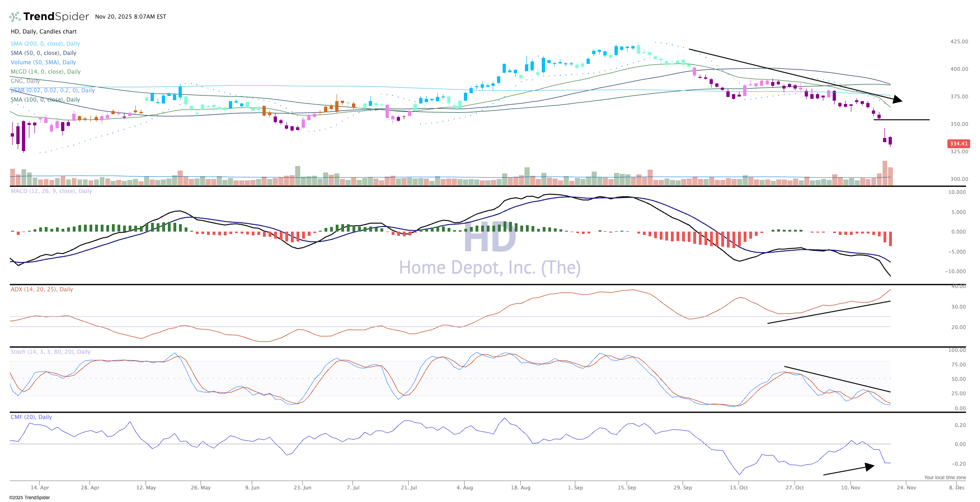
Task: Click the Stoch (14, 3, 3, 80, 20) label
Action: 50,352
